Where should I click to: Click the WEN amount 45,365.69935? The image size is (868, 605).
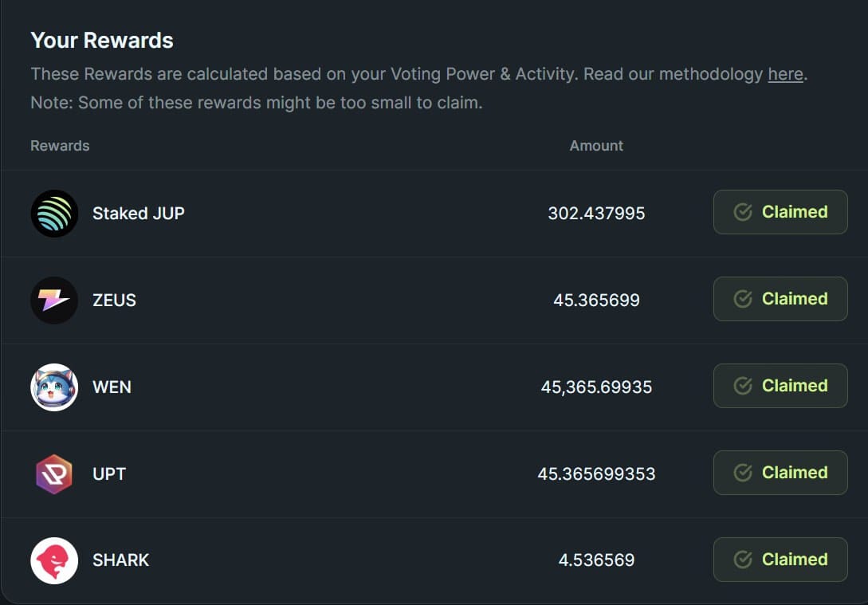click(x=596, y=387)
